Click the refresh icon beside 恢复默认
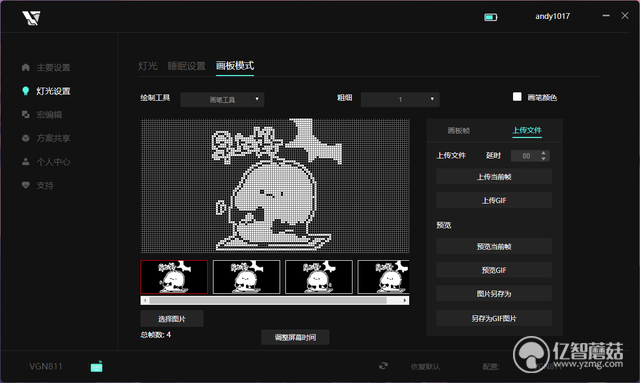 pos(383,366)
